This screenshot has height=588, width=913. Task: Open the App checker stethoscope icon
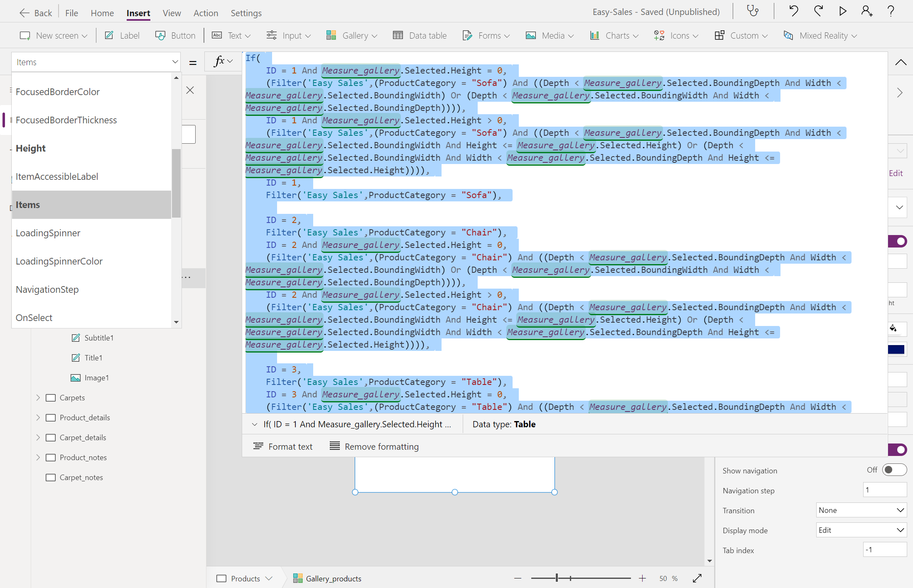point(753,11)
